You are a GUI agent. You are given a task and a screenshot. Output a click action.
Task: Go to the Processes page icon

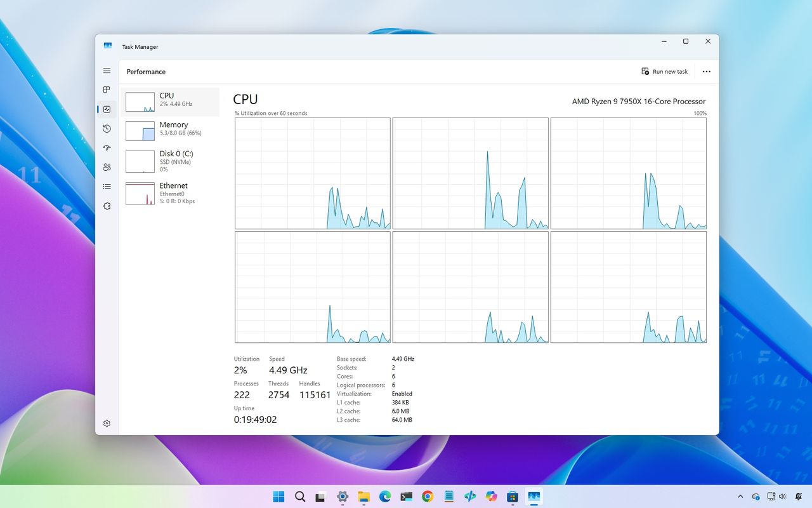107,90
